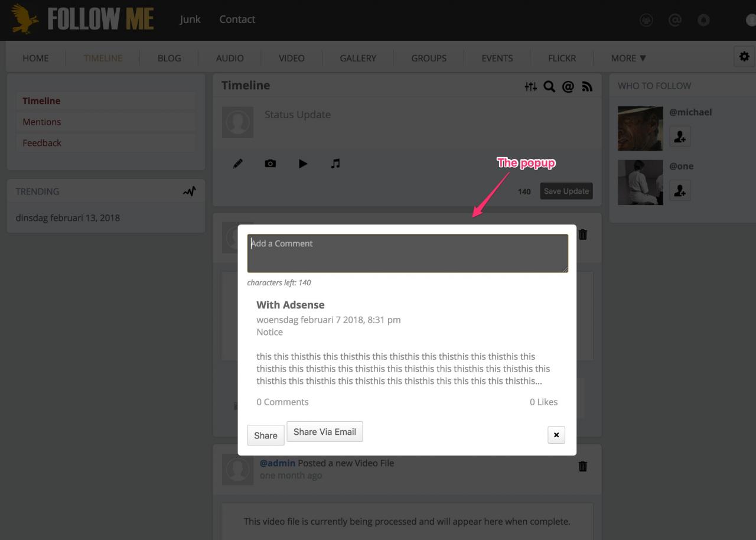The image size is (756, 540).
Task: Close the comment popup with the x button
Action: [556, 435]
